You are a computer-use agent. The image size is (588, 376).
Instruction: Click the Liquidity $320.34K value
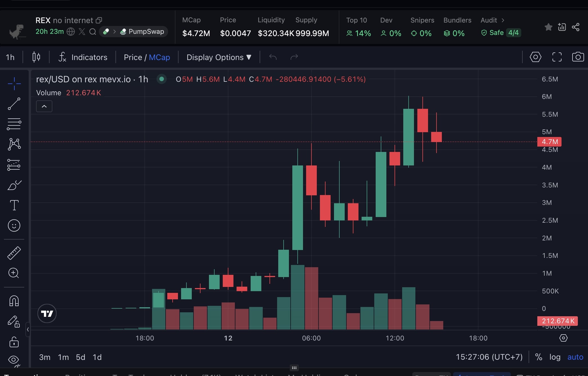click(276, 33)
